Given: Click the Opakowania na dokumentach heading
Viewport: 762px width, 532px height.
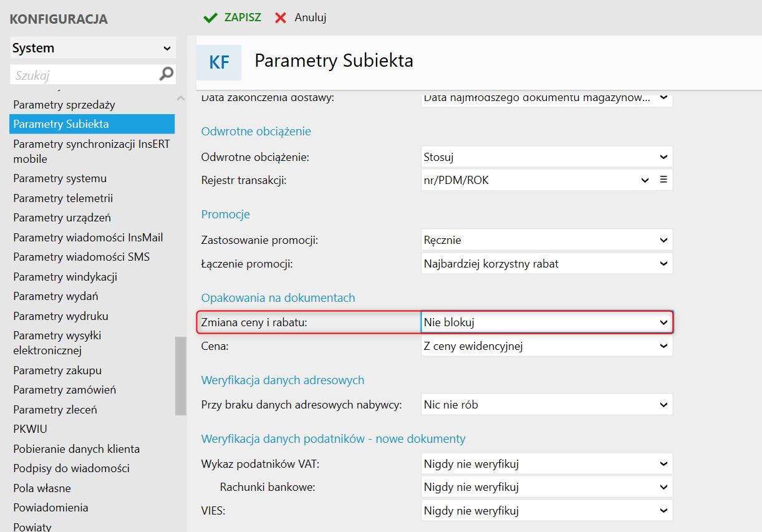Looking at the screenshot, I should (x=277, y=297).
